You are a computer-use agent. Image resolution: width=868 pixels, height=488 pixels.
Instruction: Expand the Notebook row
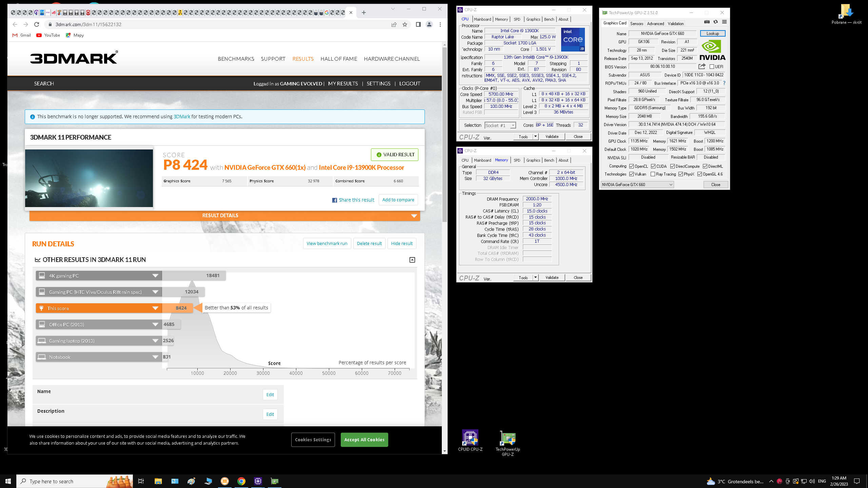[155, 357]
